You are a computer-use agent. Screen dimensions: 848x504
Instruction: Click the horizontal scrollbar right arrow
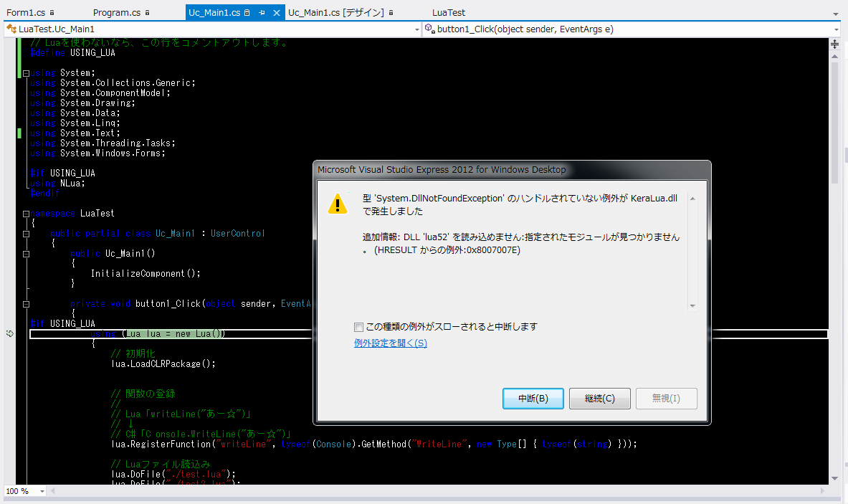pyautogui.click(x=823, y=491)
